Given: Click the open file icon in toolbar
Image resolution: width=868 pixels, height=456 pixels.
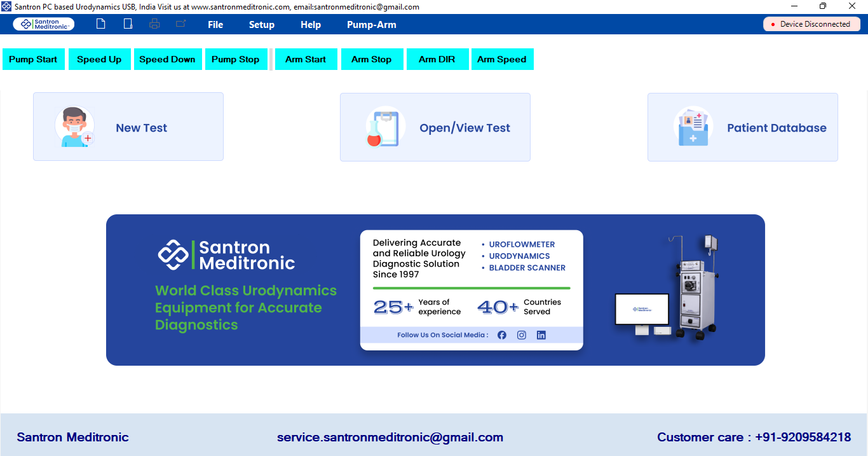Looking at the screenshot, I should click(x=128, y=24).
